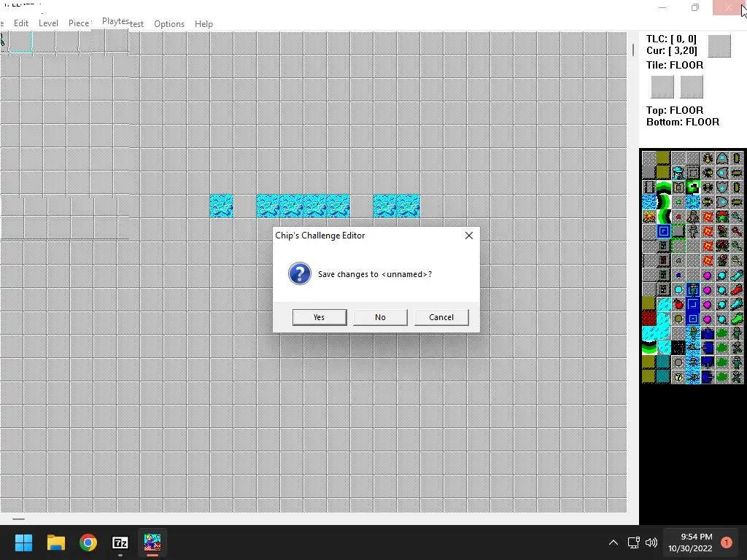Select the red bomb tile
Screen dimensions: 747x560
point(678,304)
